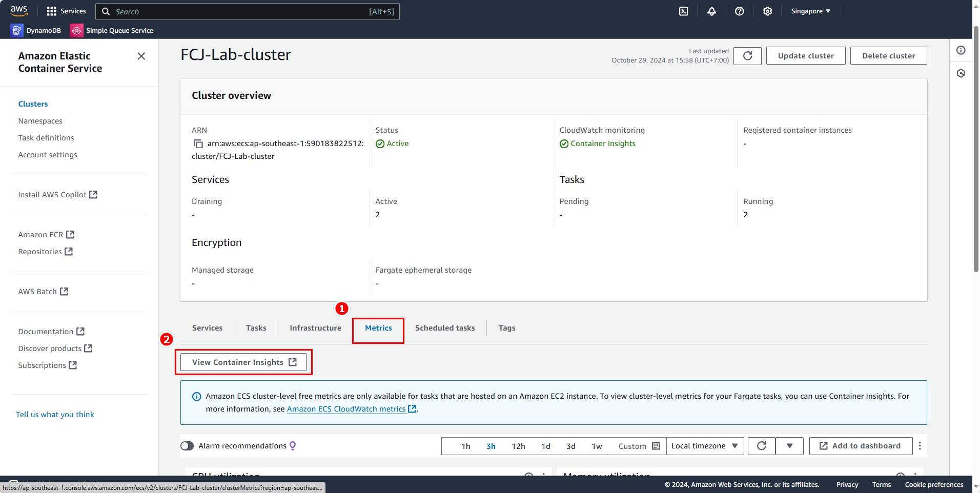The width and height of the screenshot is (980, 493).
Task: Close the Amazon ECS side navigation
Action: tap(141, 56)
